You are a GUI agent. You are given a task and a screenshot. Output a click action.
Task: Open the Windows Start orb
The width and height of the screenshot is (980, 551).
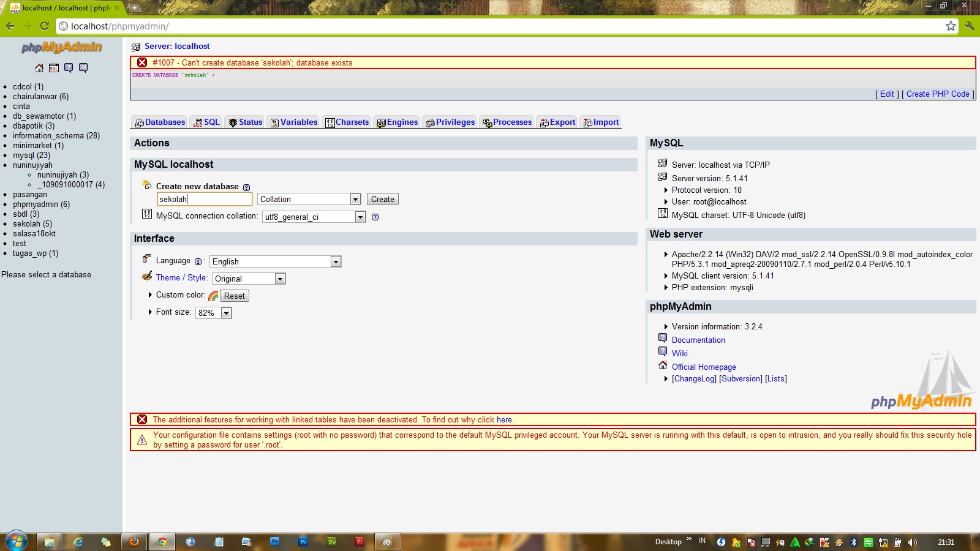(16, 541)
